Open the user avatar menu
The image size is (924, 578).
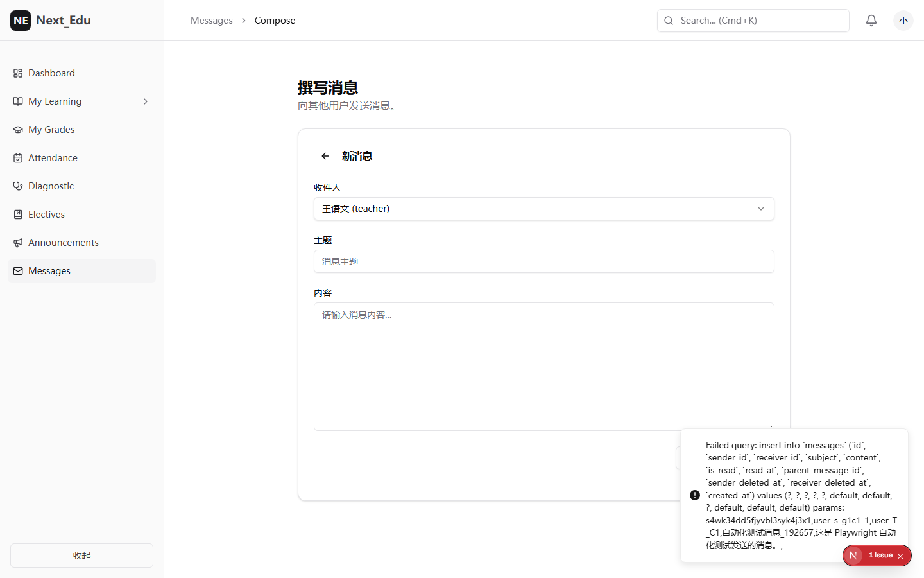[903, 21]
